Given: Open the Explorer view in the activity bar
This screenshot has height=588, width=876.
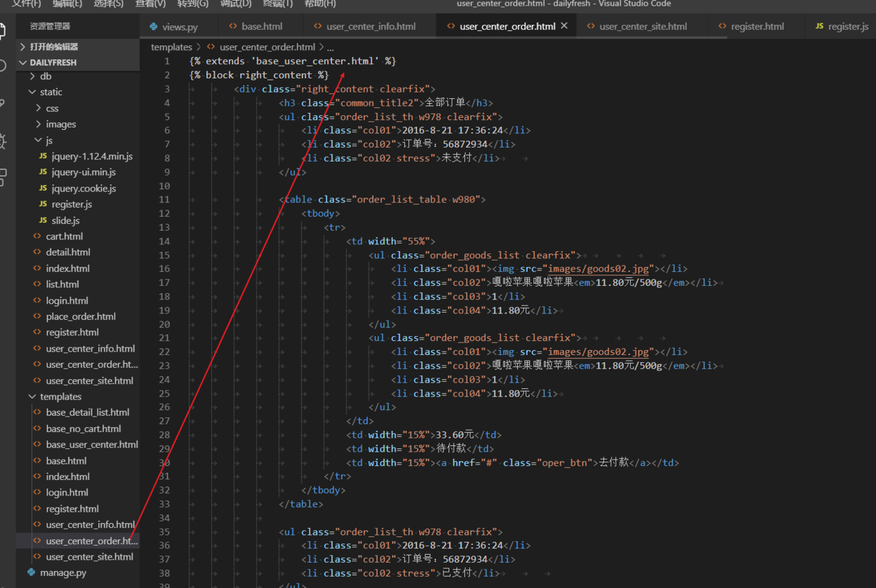Looking at the screenshot, I should pyautogui.click(x=3, y=30).
